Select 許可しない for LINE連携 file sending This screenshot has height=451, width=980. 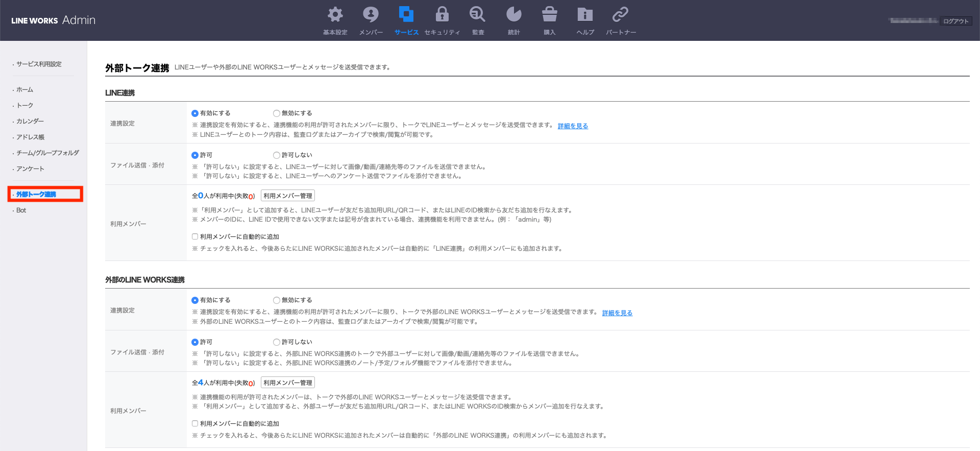click(277, 155)
